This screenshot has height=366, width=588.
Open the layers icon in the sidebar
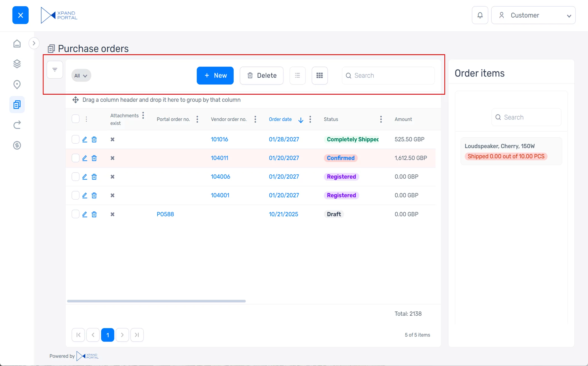(17, 64)
